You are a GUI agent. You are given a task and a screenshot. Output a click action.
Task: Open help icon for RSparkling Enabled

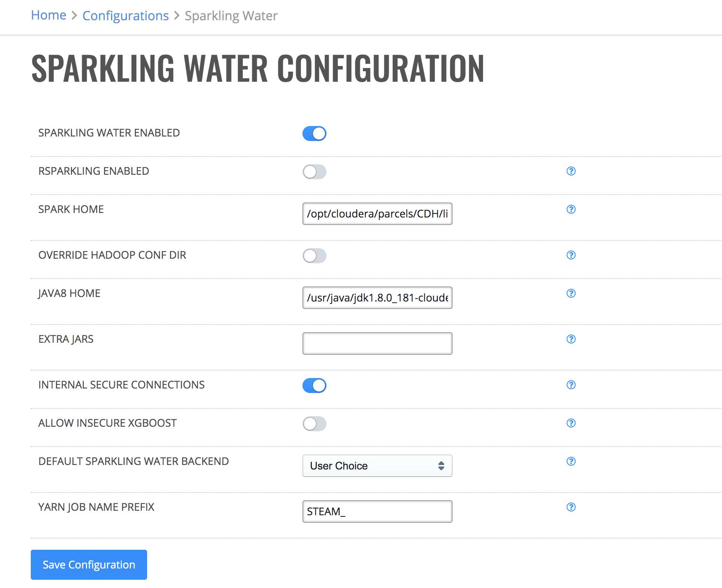(571, 171)
